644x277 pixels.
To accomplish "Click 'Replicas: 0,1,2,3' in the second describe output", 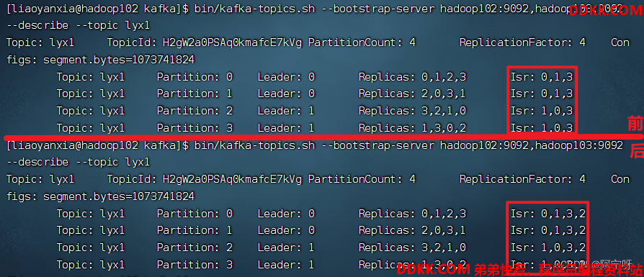I will [412, 214].
